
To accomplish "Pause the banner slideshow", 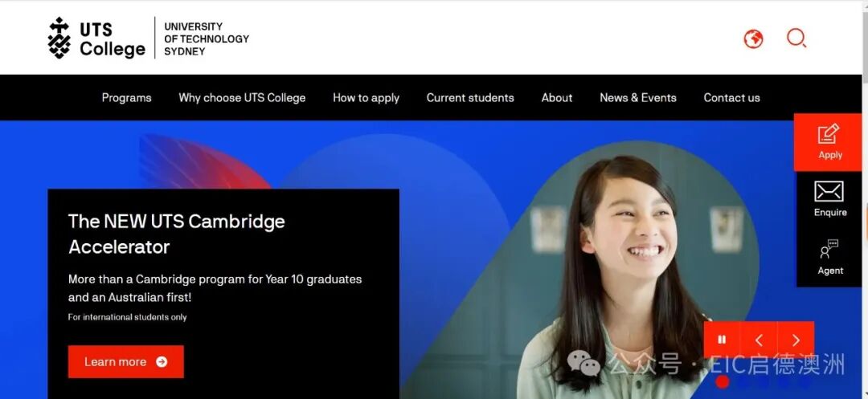I will [x=722, y=340].
